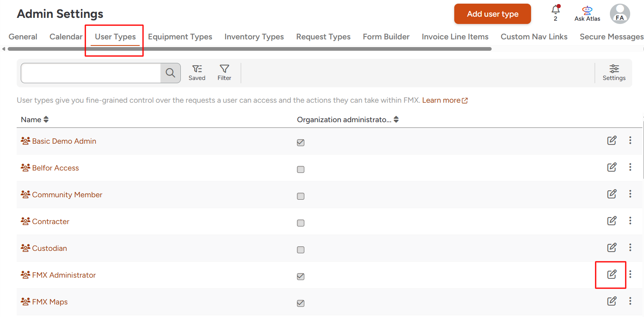The width and height of the screenshot is (644, 317).
Task: Open Ask Atlas assistant
Action: pyautogui.click(x=587, y=14)
